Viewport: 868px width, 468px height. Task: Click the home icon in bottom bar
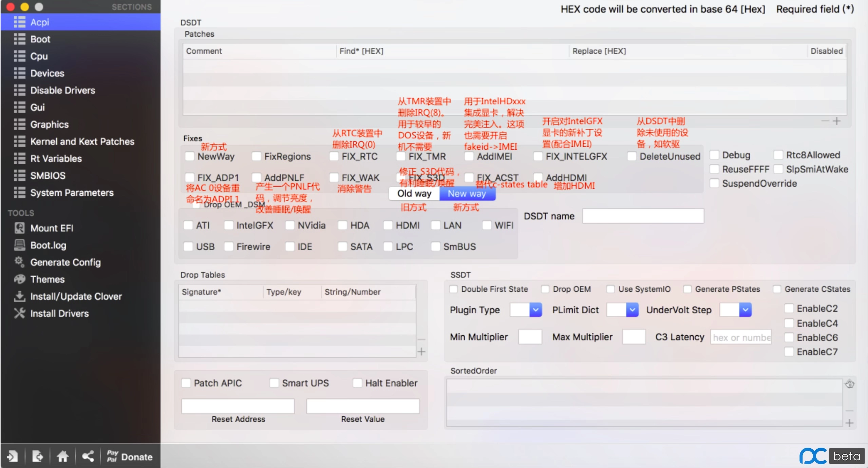click(x=62, y=456)
